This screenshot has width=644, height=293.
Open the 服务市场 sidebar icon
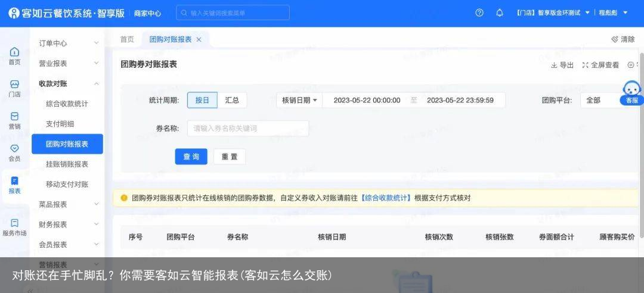[14, 227]
